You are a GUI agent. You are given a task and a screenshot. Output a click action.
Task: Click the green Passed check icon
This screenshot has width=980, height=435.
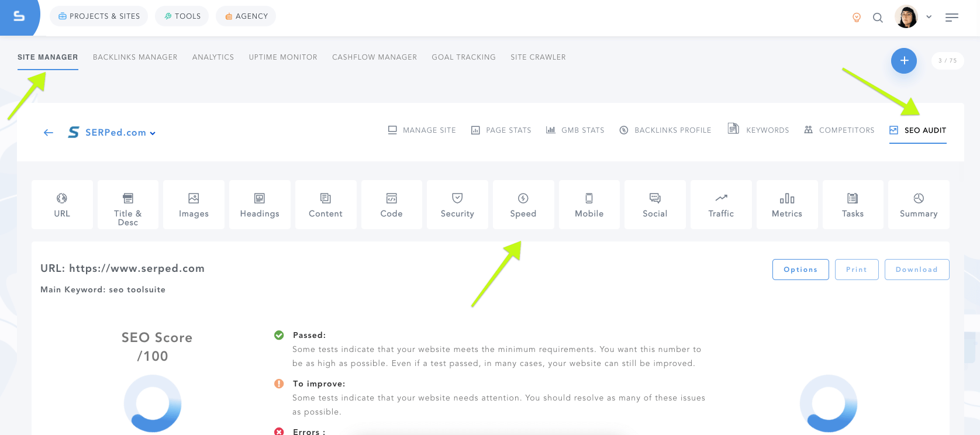279,335
